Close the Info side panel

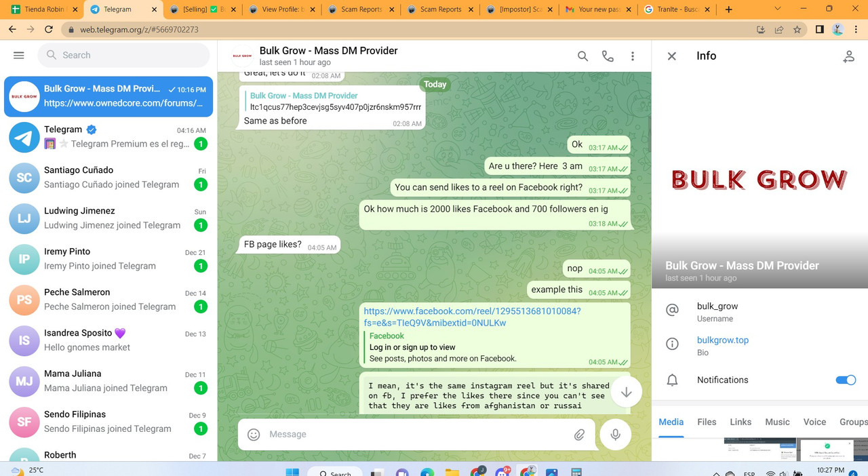(x=672, y=56)
